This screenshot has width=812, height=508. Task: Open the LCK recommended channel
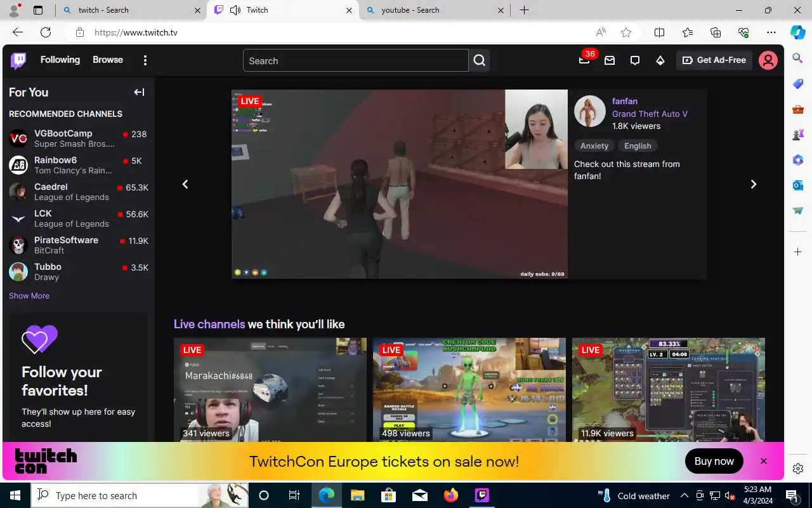click(x=79, y=218)
